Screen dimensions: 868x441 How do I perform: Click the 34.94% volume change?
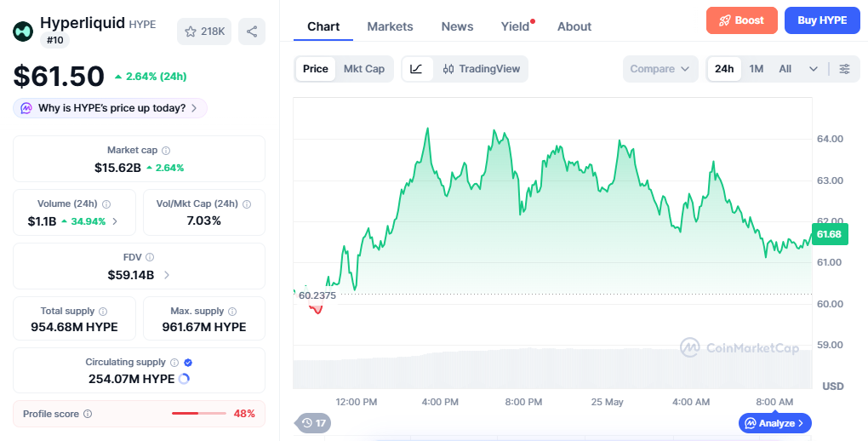(x=83, y=221)
